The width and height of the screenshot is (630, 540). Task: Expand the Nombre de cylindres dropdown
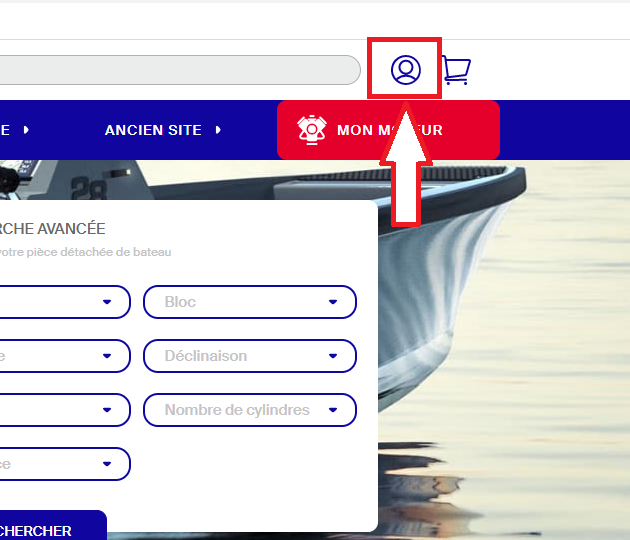pyautogui.click(x=250, y=410)
